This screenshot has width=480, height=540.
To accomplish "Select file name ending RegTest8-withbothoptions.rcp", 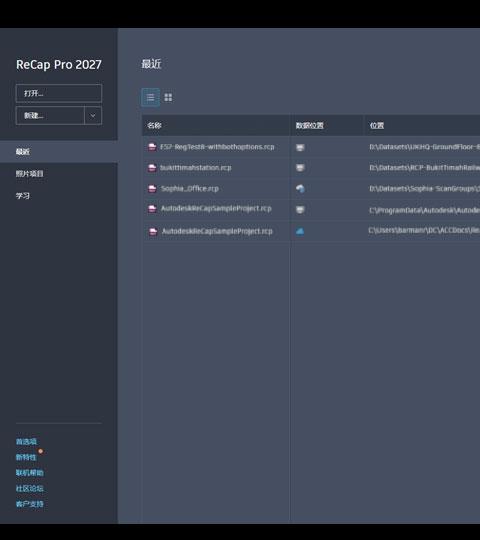I will point(217,147).
